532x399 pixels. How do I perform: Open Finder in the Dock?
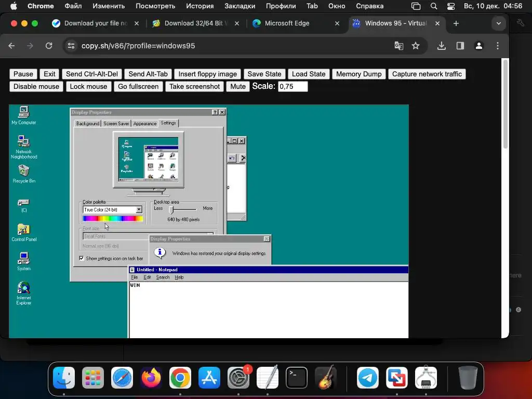pyautogui.click(x=64, y=378)
